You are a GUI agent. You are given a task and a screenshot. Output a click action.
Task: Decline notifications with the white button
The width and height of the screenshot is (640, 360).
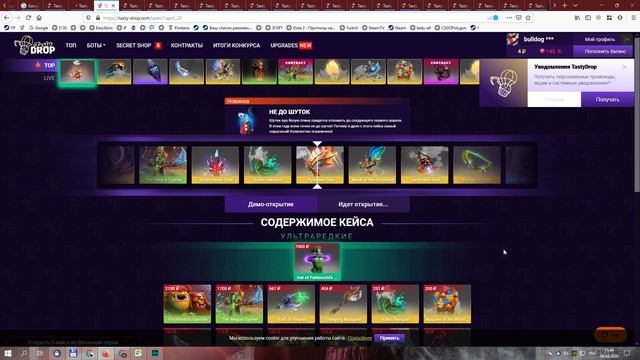(554, 100)
